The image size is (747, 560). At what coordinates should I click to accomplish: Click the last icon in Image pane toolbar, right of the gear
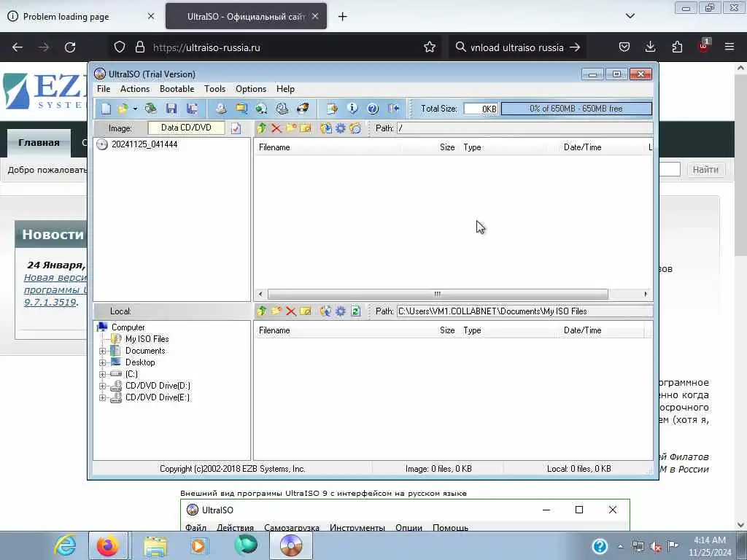(x=355, y=128)
